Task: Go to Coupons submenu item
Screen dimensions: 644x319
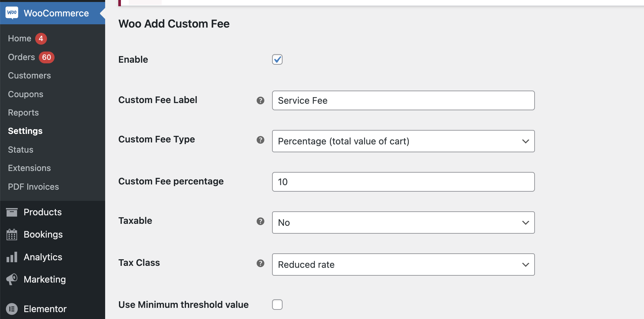Action: [26, 94]
